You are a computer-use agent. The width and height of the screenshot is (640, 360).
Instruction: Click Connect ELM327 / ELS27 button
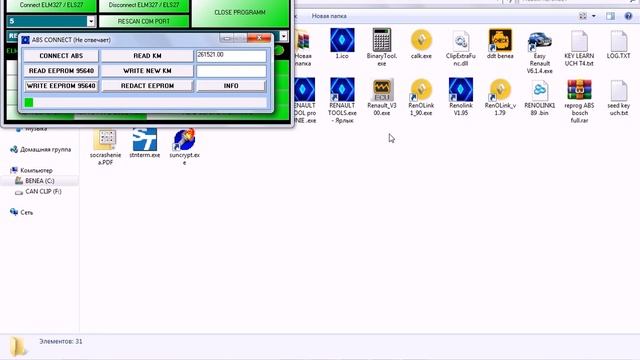51,5
